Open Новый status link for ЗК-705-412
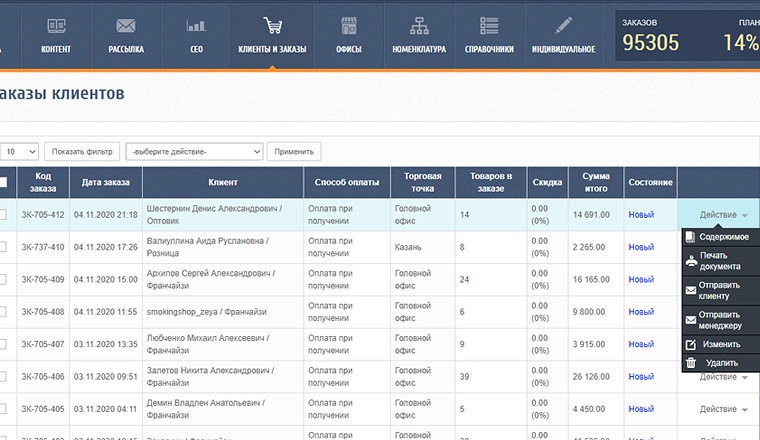The height and width of the screenshot is (440, 760). click(641, 215)
